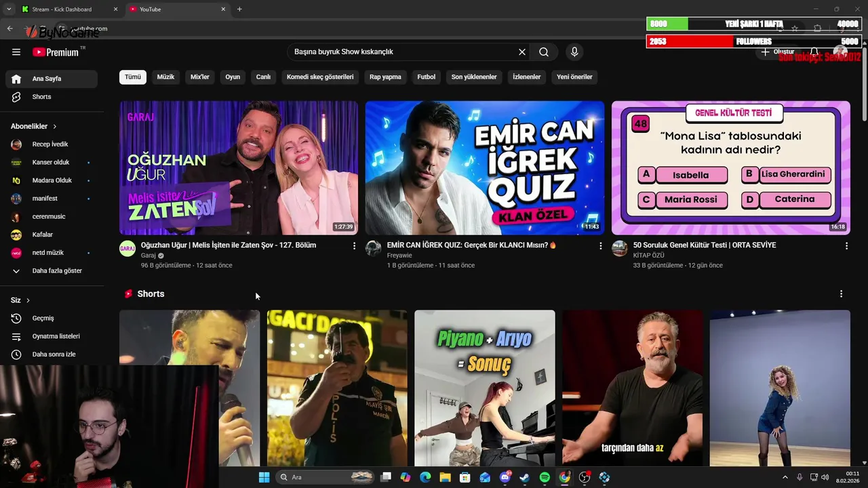This screenshot has height=488, width=868.
Task: Select the Oyun filter chip
Action: click(x=233, y=77)
